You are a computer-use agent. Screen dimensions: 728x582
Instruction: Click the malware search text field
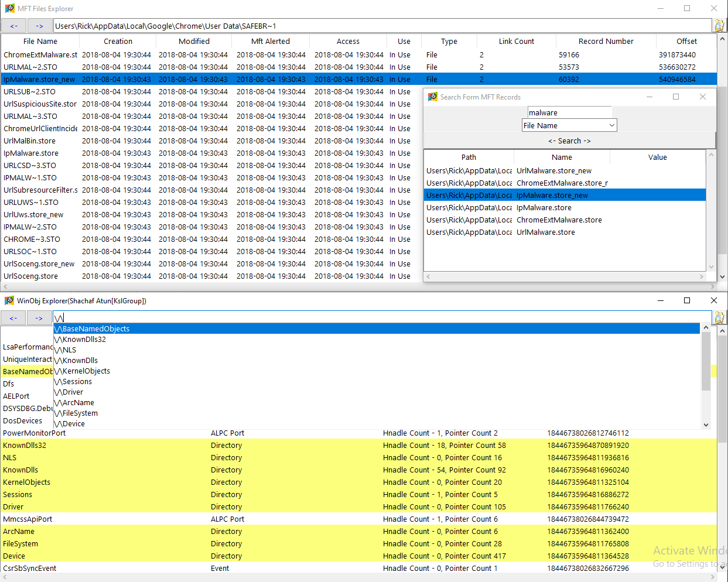pyautogui.click(x=569, y=113)
